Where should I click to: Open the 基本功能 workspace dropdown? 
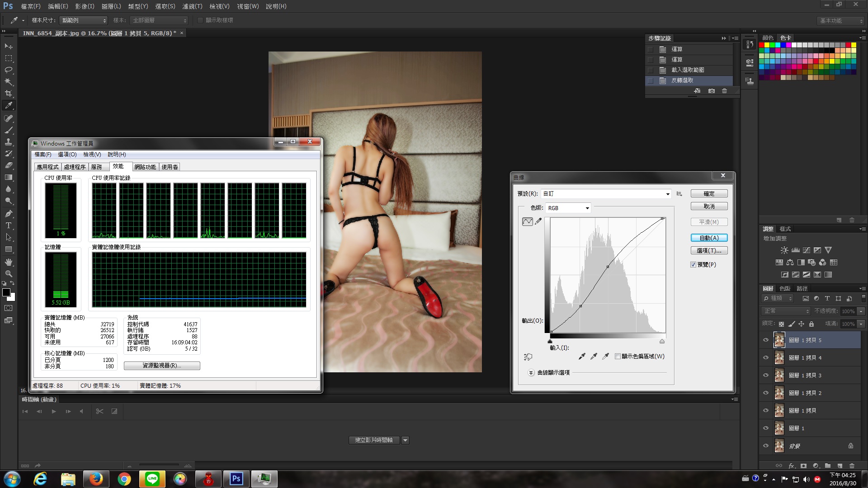(x=841, y=21)
